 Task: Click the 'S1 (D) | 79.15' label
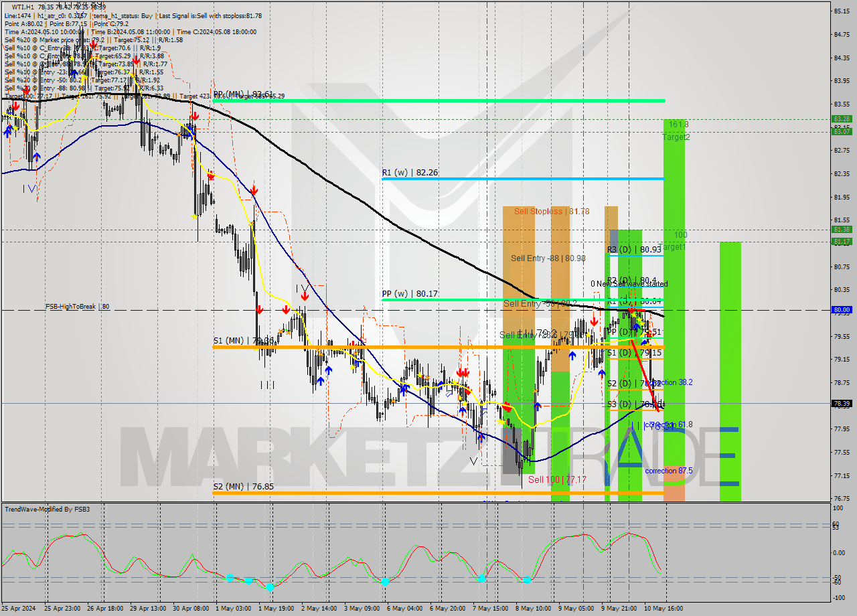click(x=634, y=353)
